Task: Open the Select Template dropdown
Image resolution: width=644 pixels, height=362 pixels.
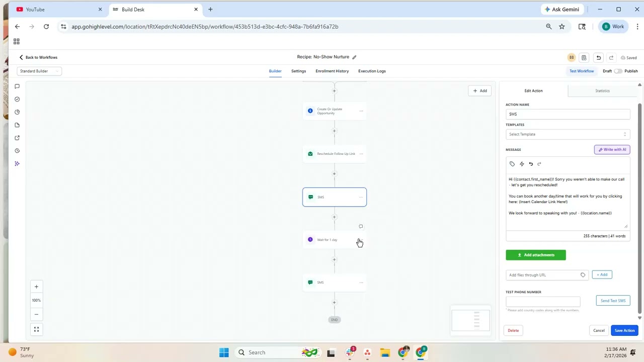Action: click(x=568, y=134)
